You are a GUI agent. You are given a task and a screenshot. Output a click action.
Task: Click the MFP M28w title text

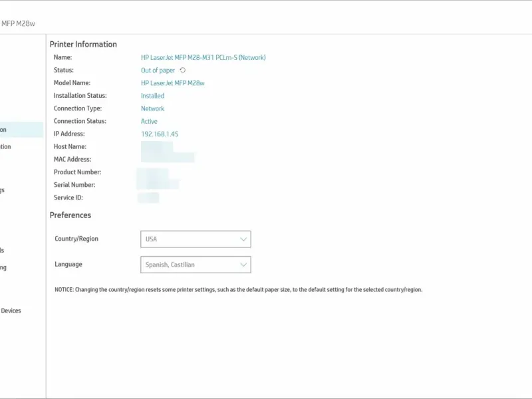tap(18, 24)
